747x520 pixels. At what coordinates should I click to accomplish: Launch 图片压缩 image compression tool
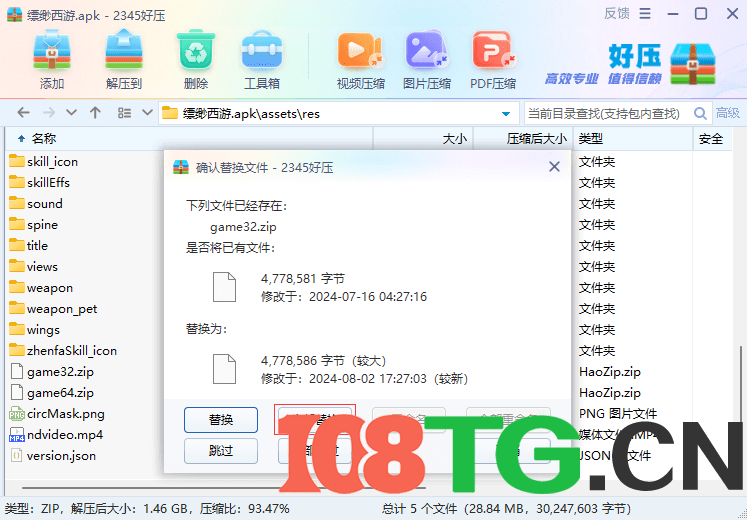[426, 59]
